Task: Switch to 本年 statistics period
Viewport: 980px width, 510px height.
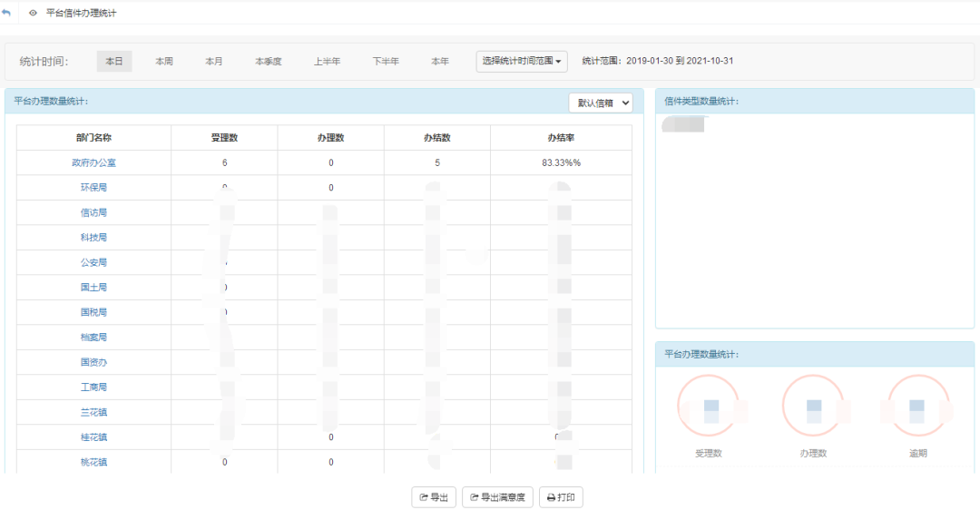Action: 440,62
